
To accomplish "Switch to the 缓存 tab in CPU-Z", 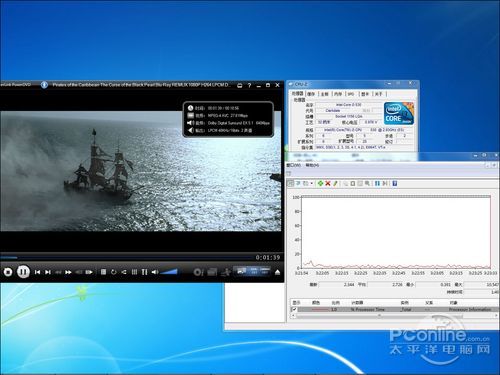I will pyautogui.click(x=311, y=94).
